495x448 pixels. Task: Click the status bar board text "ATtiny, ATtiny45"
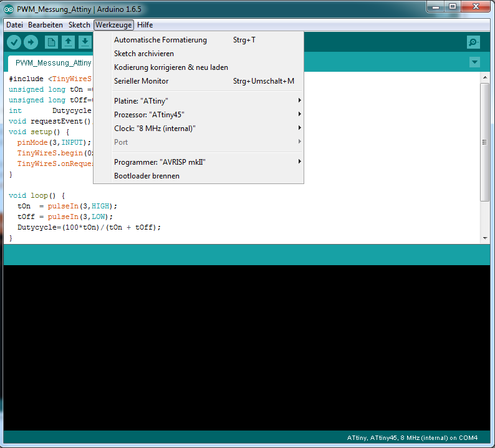372,438
